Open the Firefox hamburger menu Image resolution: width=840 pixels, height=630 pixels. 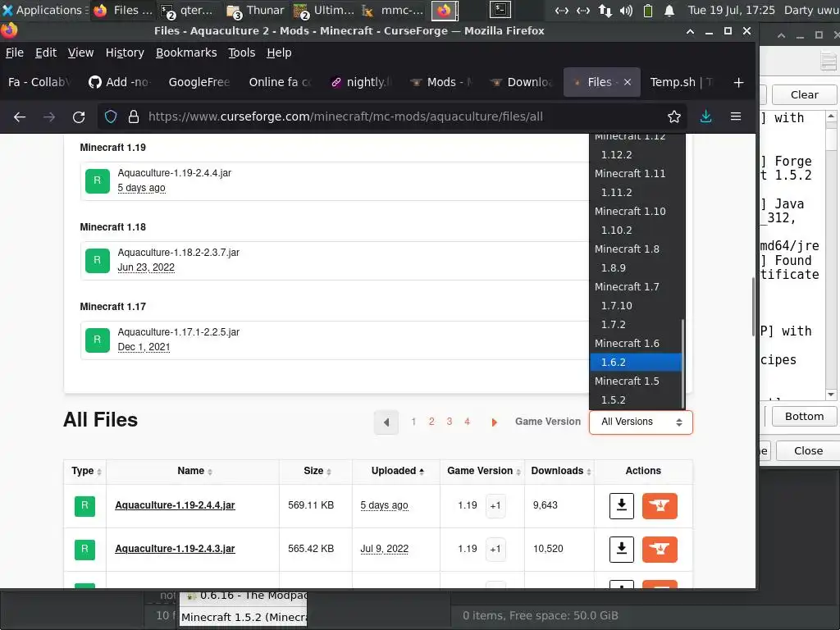point(736,116)
